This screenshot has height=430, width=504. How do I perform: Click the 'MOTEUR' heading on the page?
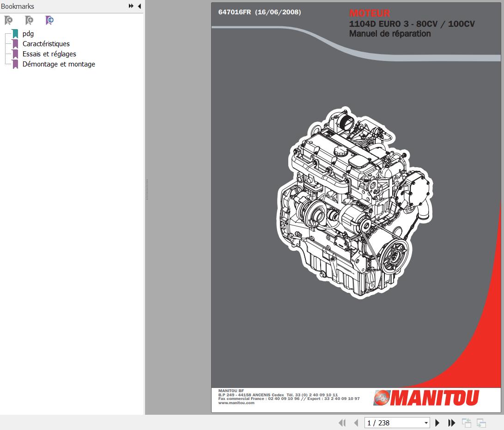370,13
